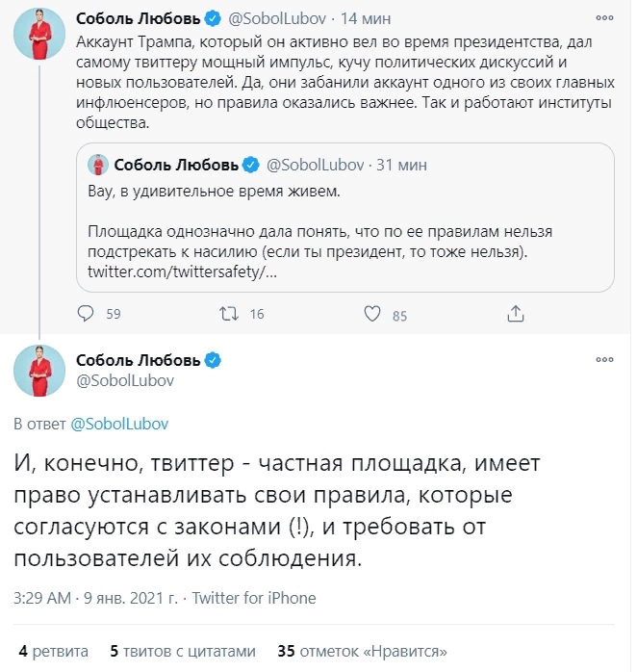This screenshot has width=637, height=672.
Task: Click the Twitter for iPhone source label
Action: tap(254, 598)
